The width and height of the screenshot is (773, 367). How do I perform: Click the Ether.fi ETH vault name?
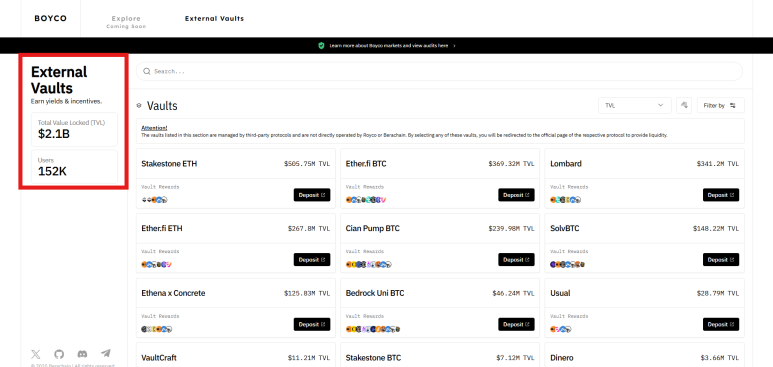(x=162, y=228)
